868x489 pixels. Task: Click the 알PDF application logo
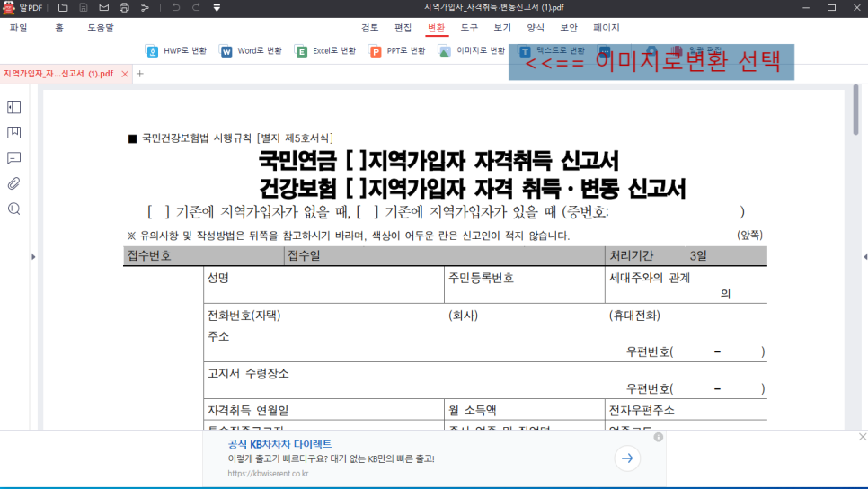9,8
